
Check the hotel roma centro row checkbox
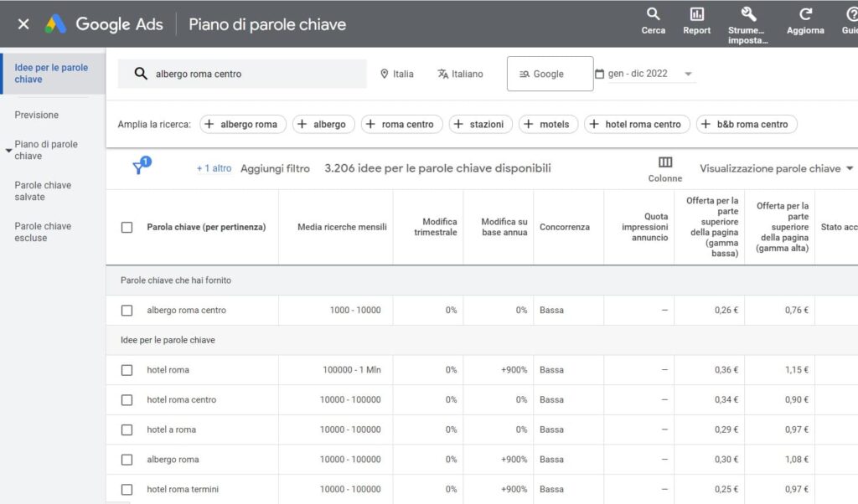click(x=127, y=400)
